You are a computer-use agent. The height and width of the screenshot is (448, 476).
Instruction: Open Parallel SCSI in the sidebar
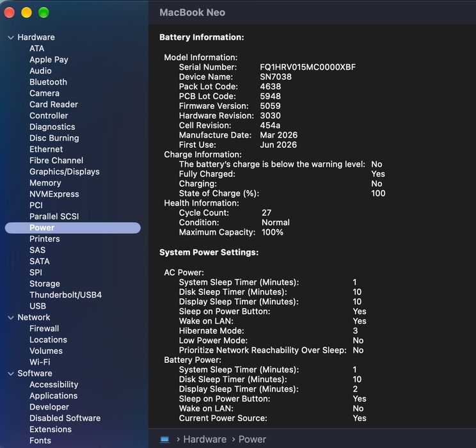click(x=54, y=216)
